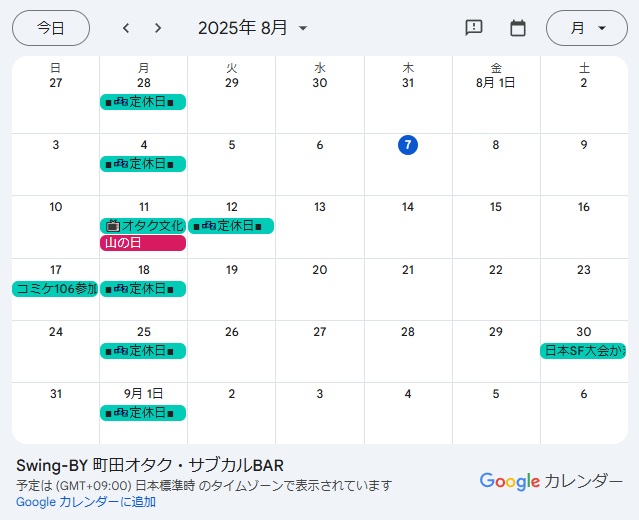Image resolution: width=639 pixels, height=520 pixels.
Task: Open the 定休日 event on August 12
Action: coord(231,226)
